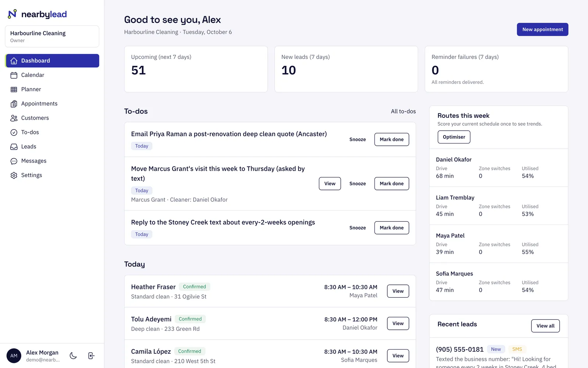The height and width of the screenshot is (368, 588).
Task: Open the routes Optimiser button
Action: point(454,137)
